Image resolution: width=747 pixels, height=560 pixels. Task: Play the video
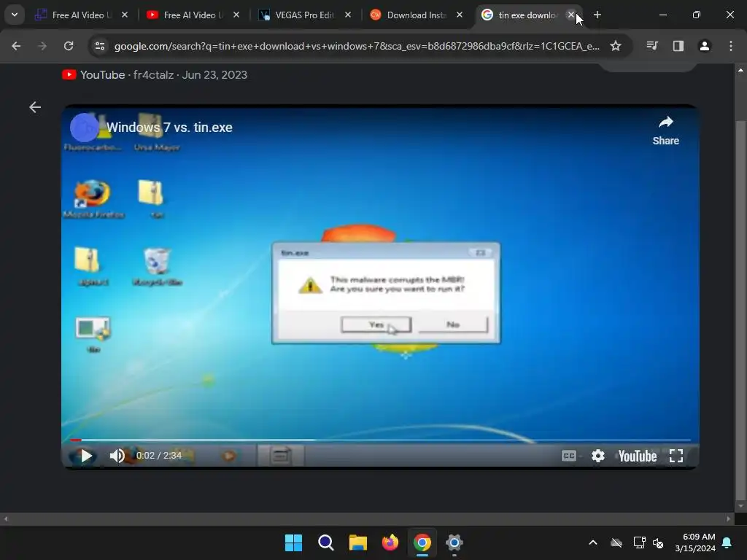pos(86,456)
